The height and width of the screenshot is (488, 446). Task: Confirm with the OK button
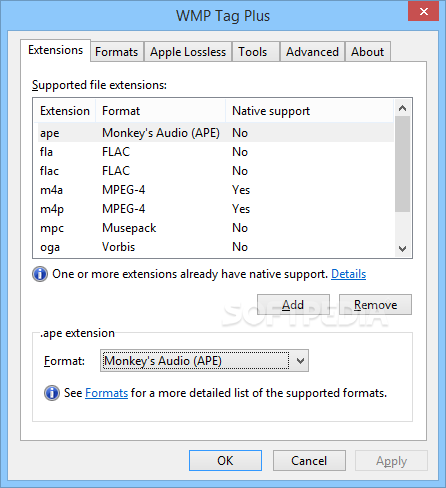coord(225,461)
